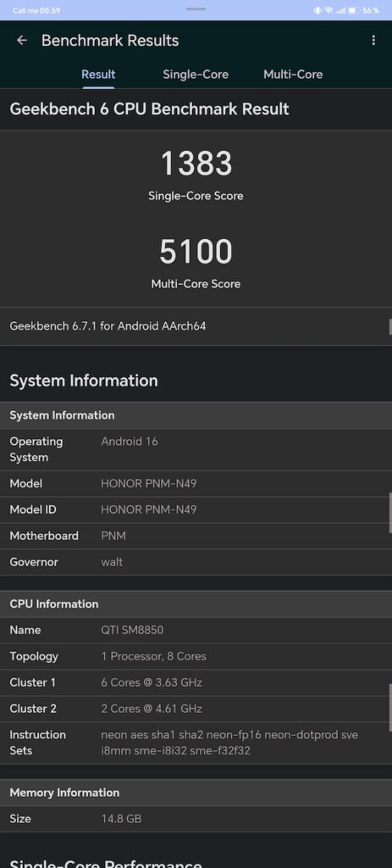Tap the CPU Name QTI SM8850 row
The height and width of the screenshot is (868, 392).
196,631
